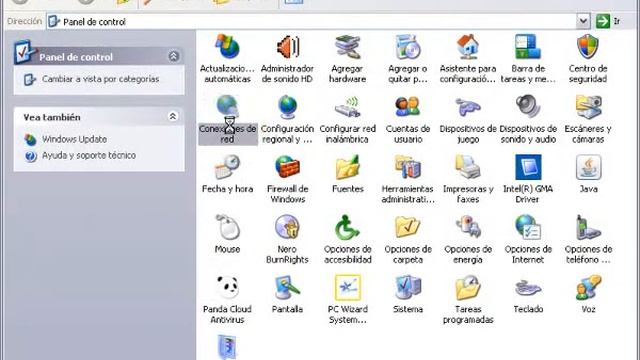Collapse the Vea también section
This screenshot has height=360, width=640.
173,117
